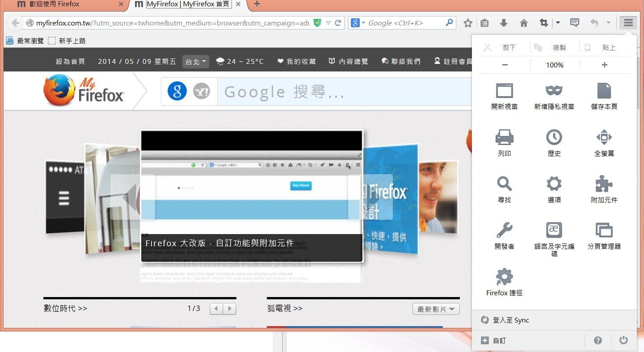The height and width of the screenshot is (352, 644).
Task: Go to next page in 數位時代 pager
Action: click(229, 309)
